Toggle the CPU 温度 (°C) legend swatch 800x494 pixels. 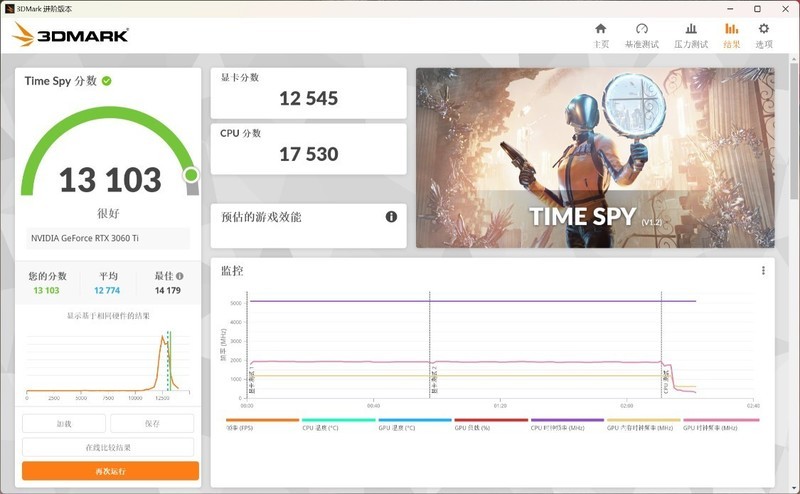coord(339,420)
